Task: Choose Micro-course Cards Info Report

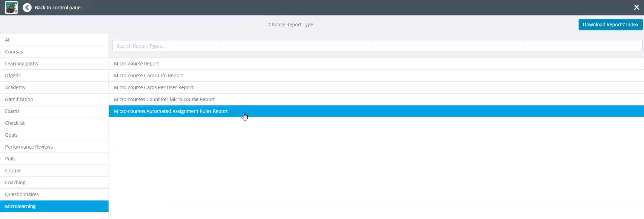Action: [148, 76]
